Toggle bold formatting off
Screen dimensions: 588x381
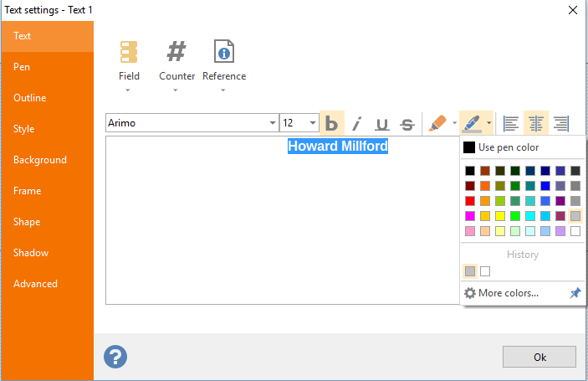[332, 123]
